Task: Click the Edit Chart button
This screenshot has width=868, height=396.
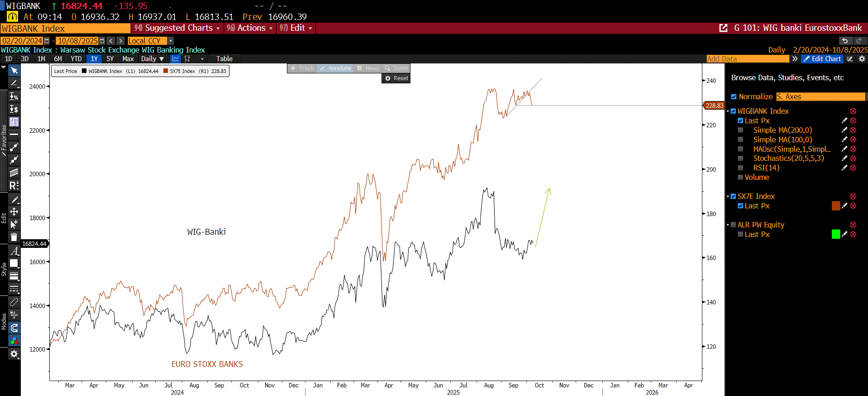Action: 822,59
